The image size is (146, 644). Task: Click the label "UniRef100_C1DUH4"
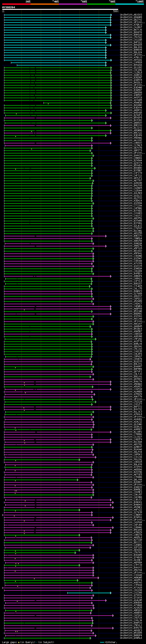[x=131, y=191]
